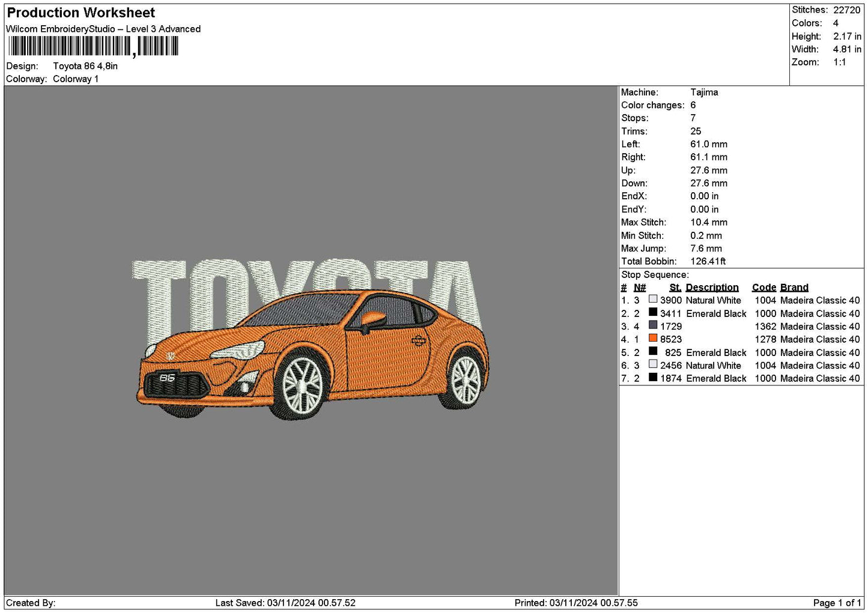The image size is (868, 613).
Task: Click the 'Production Worksheet' title
Action: tap(80, 13)
